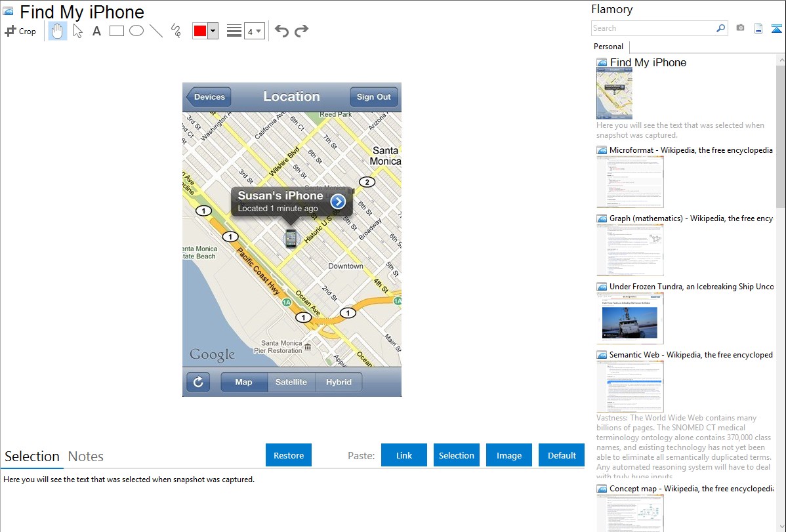
Task: Click the red color swatch
Action: [x=200, y=31]
